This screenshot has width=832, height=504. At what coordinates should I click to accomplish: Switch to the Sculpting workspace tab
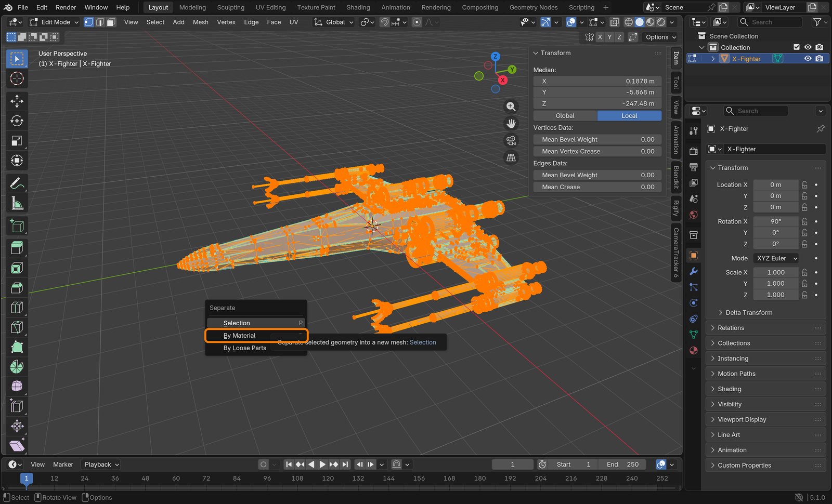click(x=230, y=7)
